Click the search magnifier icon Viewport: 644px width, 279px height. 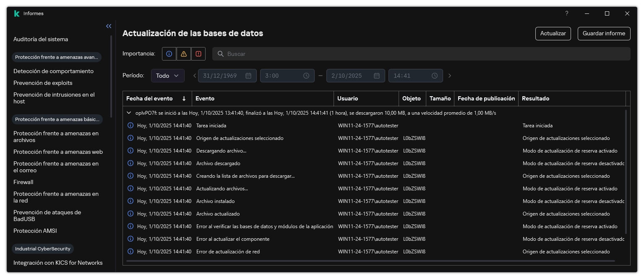click(x=221, y=54)
